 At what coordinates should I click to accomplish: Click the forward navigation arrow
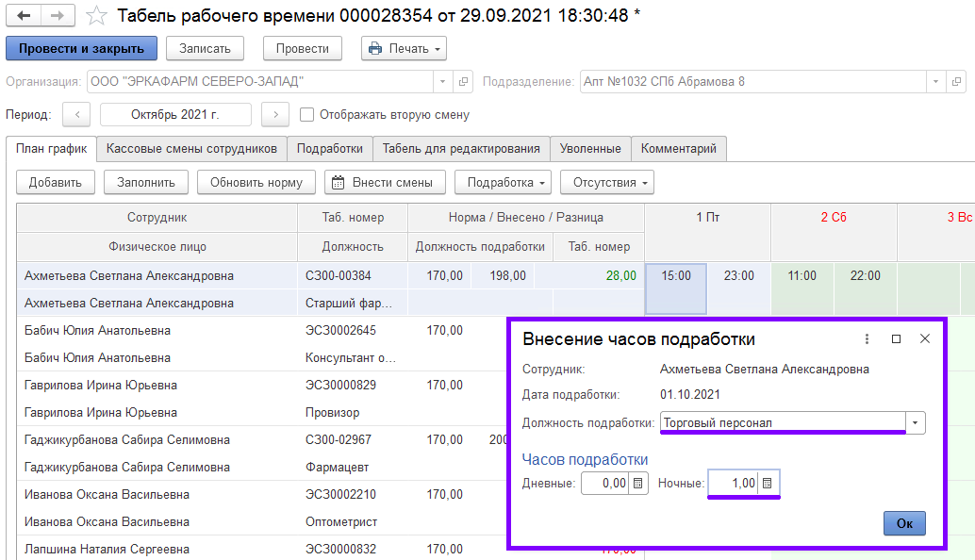coord(57,16)
